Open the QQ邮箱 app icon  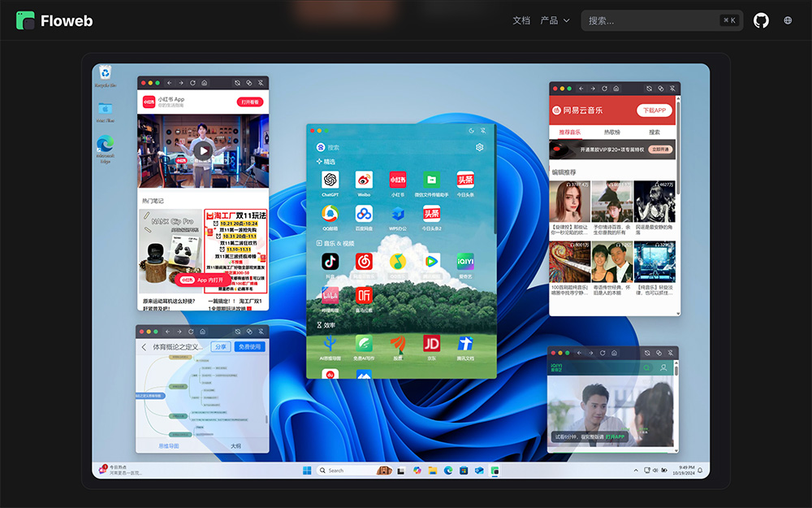330,214
